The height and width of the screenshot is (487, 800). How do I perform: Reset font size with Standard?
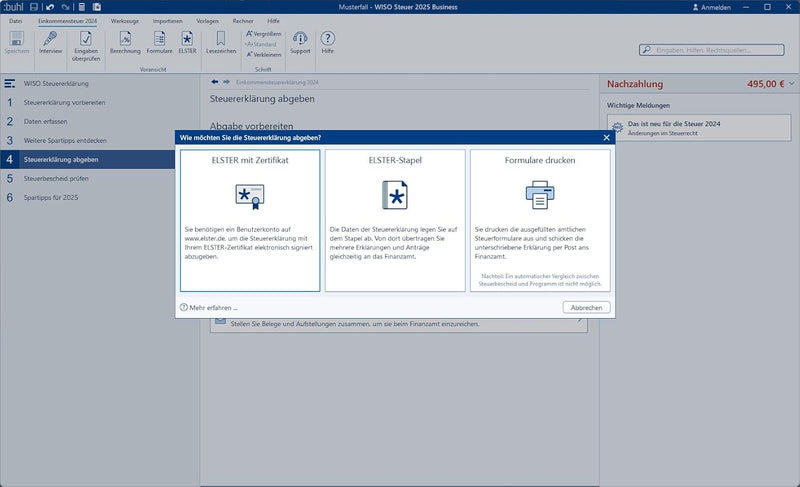[261, 44]
